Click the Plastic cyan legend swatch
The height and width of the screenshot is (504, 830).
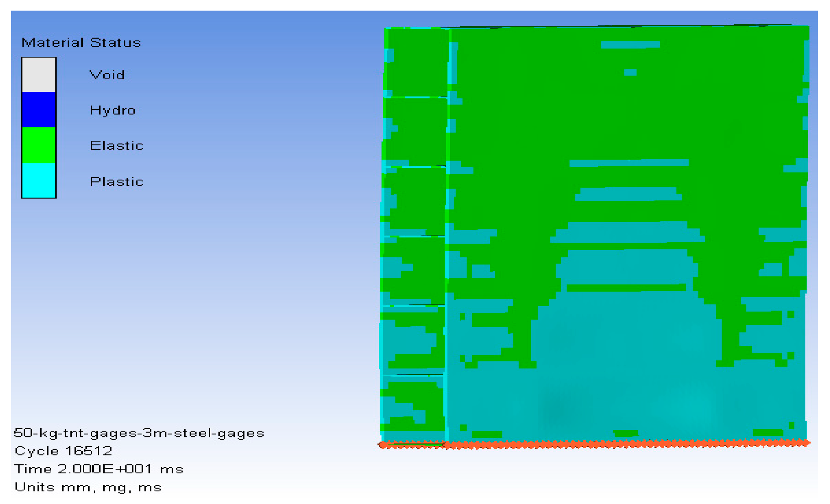tap(39, 180)
